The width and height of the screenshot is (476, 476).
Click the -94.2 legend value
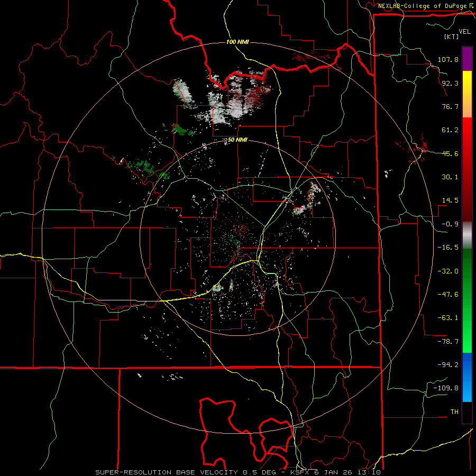tap(448, 365)
